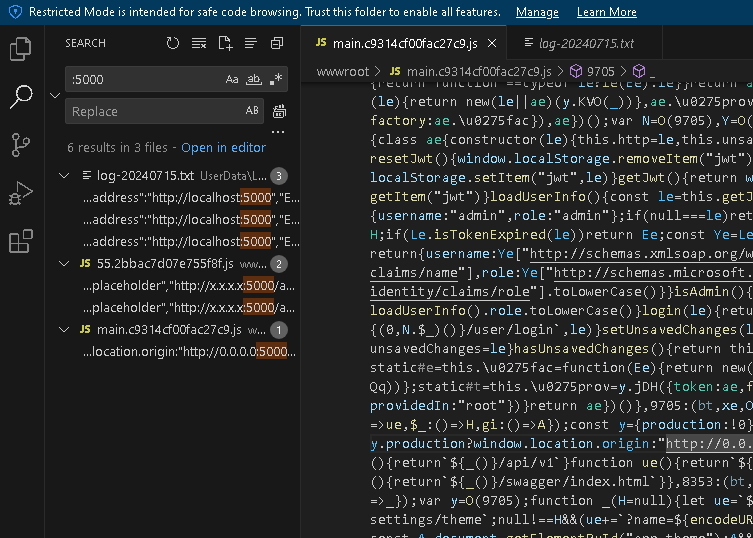The height and width of the screenshot is (538, 753).
Task: Click the SEARCH panel title
Action: pyautogui.click(x=85, y=43)
